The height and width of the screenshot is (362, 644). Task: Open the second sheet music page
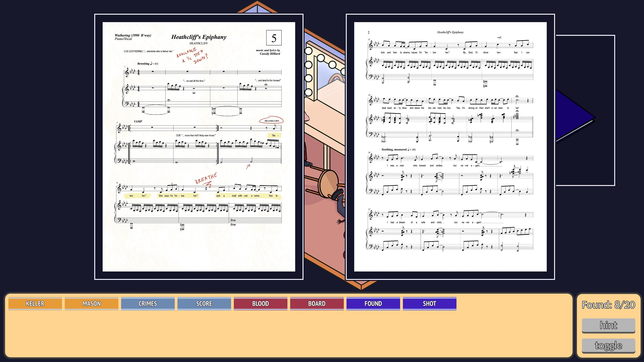click(450, 147)
